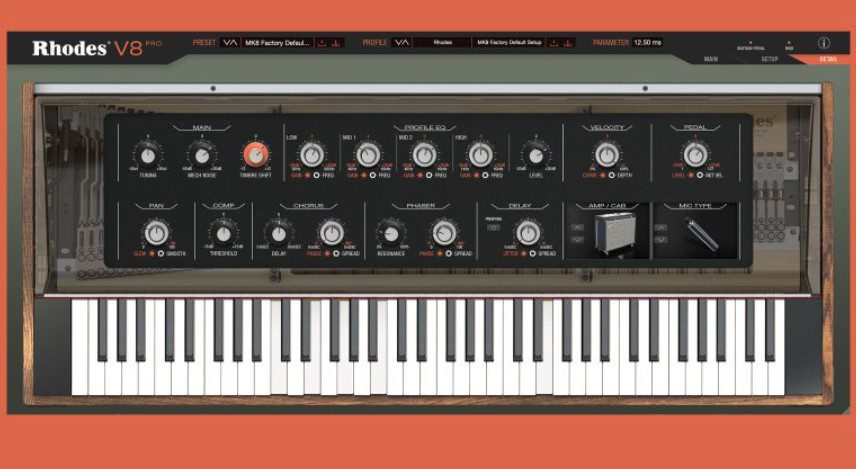Click the PARAMETER value 12.50 ms
Viewport: 856px width, 469px height.
(647, 43)
